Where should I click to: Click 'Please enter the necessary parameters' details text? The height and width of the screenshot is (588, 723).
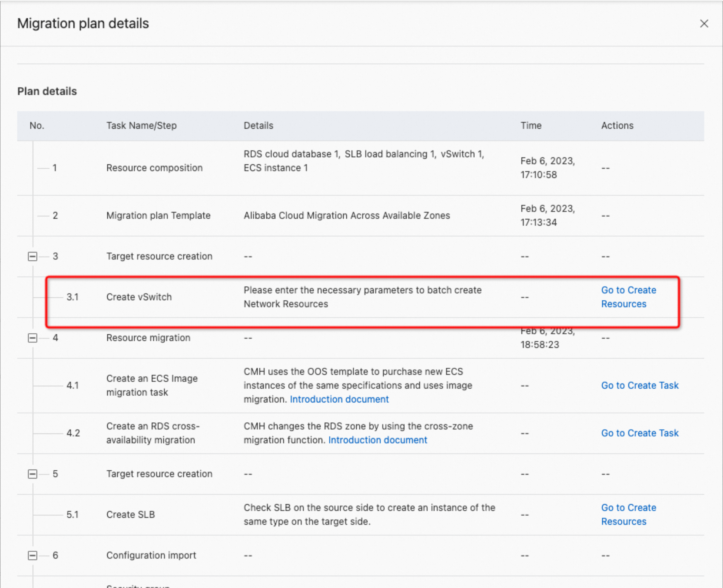click(x=362, y=297)
